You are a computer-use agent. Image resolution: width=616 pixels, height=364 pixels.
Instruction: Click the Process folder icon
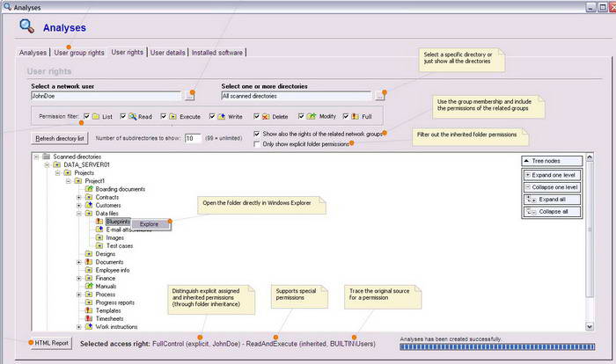point(89,295)
